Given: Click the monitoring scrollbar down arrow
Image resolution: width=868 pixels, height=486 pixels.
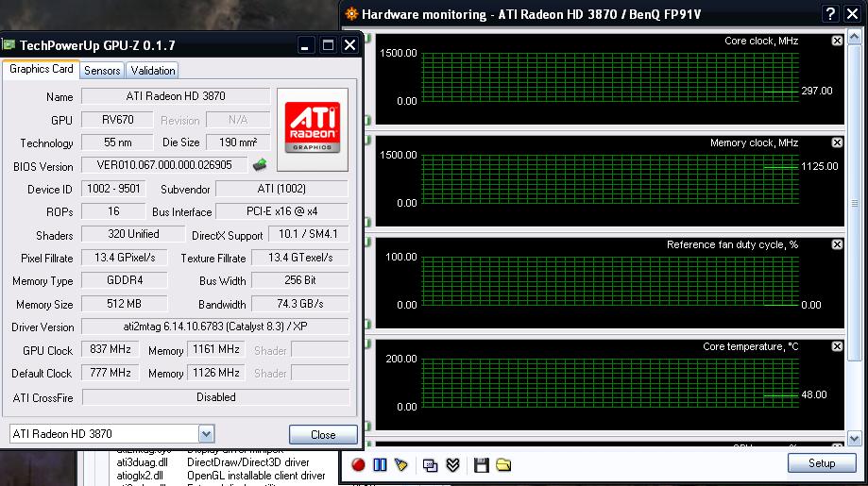Looking at the screenshot, I should tap(854, 439).
